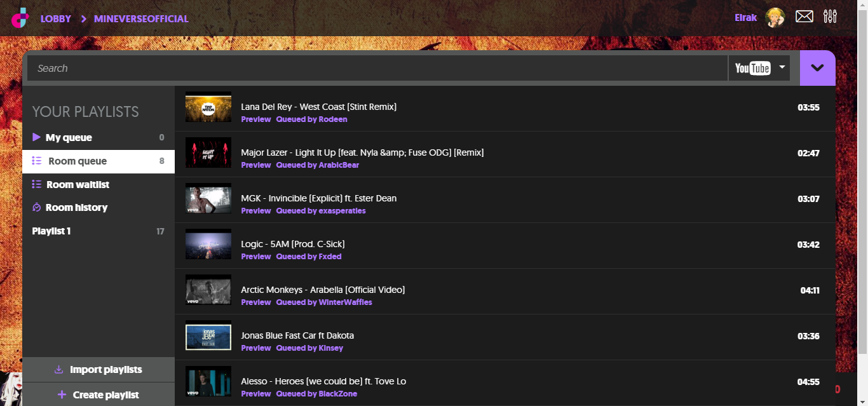
Task: Click the 'Queued by Kinsey' link
Action: (309, 348)
